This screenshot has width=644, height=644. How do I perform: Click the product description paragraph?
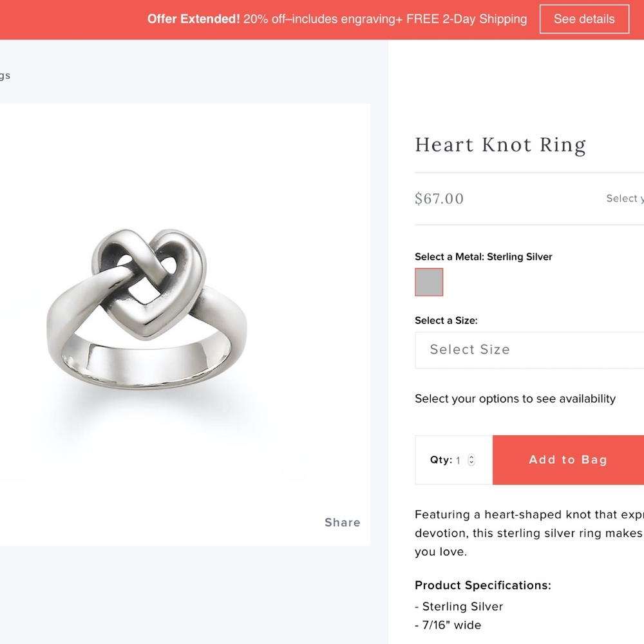(528, 533)
